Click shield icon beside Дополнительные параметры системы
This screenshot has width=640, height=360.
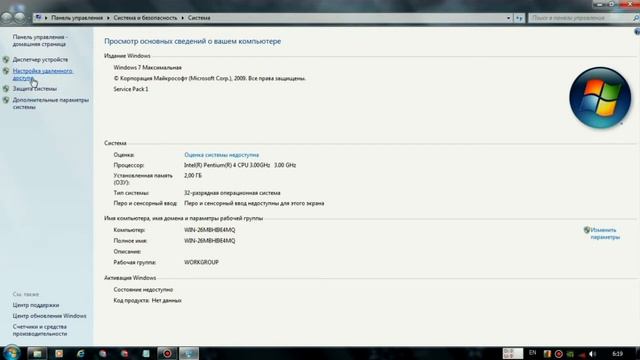tap(6, 100)
